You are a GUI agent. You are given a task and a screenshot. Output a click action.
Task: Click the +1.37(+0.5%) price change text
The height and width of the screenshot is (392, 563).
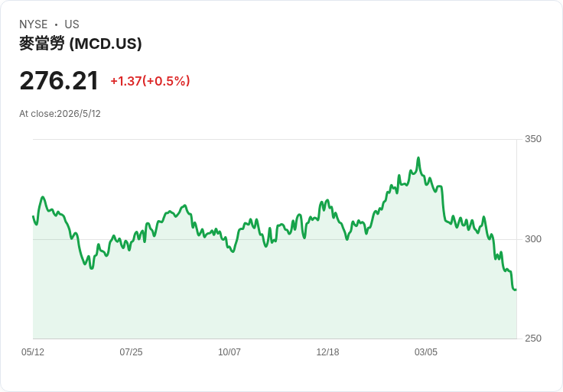point(150,81)
